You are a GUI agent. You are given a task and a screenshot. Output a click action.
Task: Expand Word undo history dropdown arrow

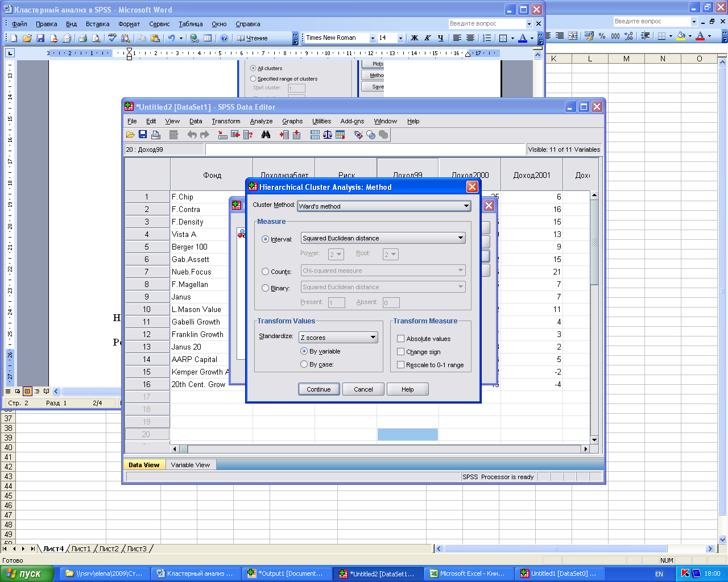pyautogui.click(x=181, y=38)
